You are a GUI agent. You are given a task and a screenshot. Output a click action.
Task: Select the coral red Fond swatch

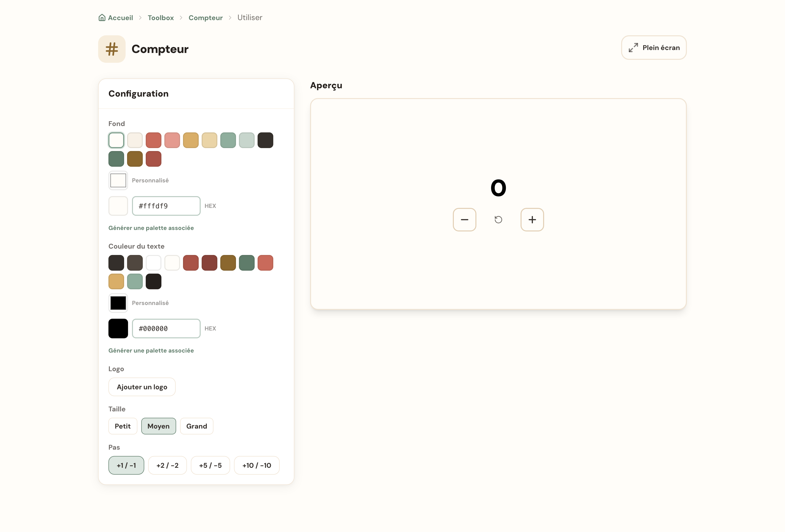coord(153,140)
